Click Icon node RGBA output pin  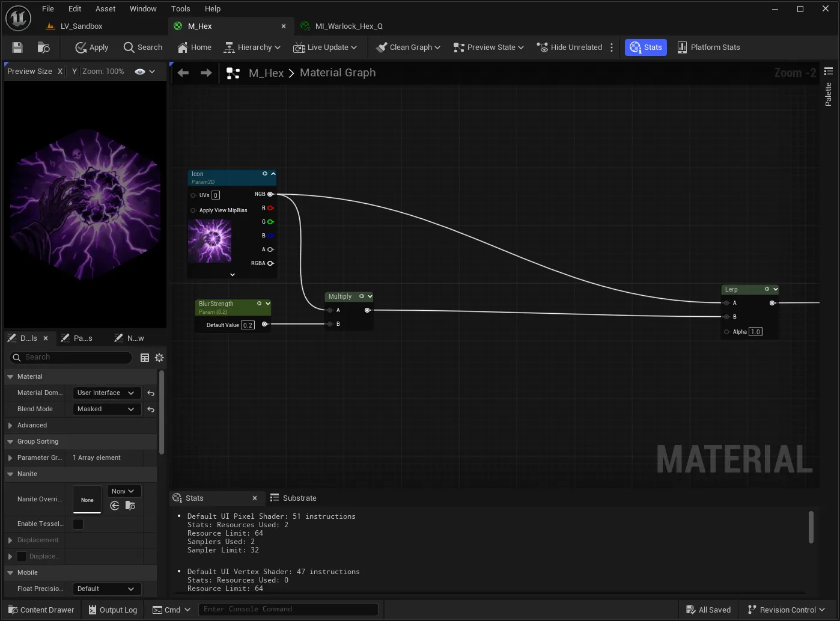270,263
